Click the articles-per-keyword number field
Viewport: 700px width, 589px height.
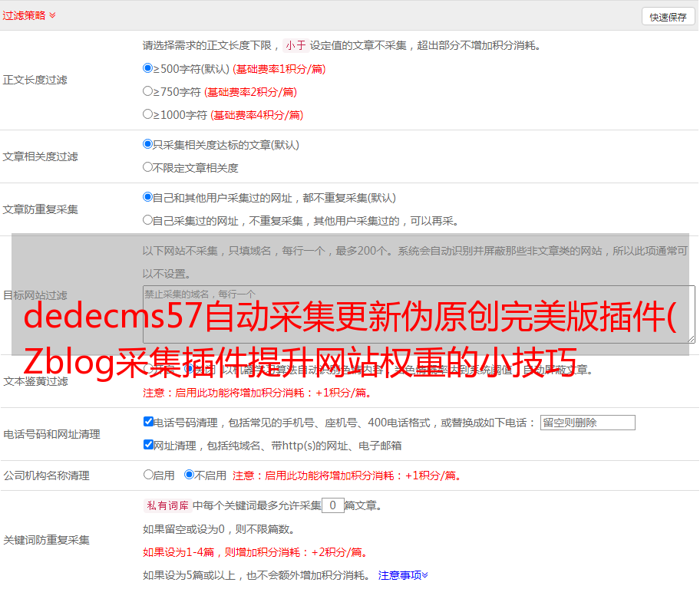click(332, 505)
